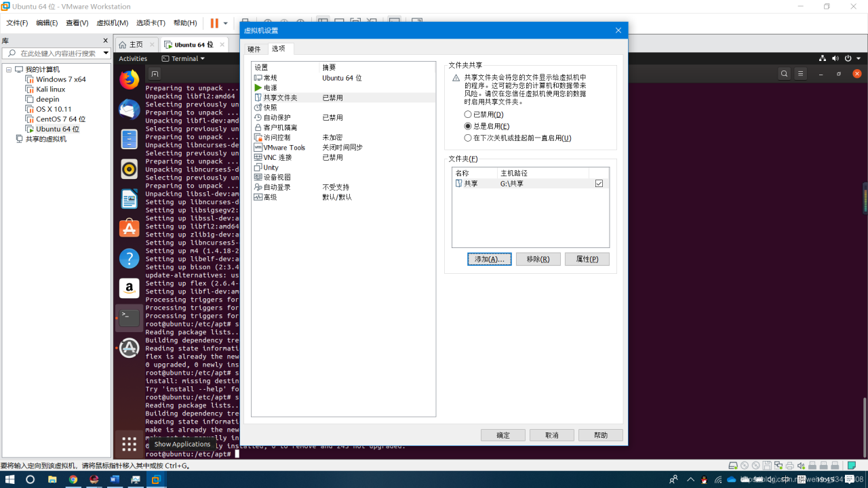868x488 pixels.
Task: Select the Always enabled (总是启用) option
Action: (468, 126)
